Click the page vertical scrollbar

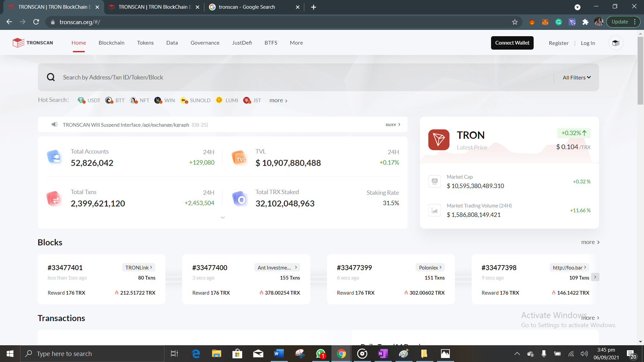coord(640,70)
